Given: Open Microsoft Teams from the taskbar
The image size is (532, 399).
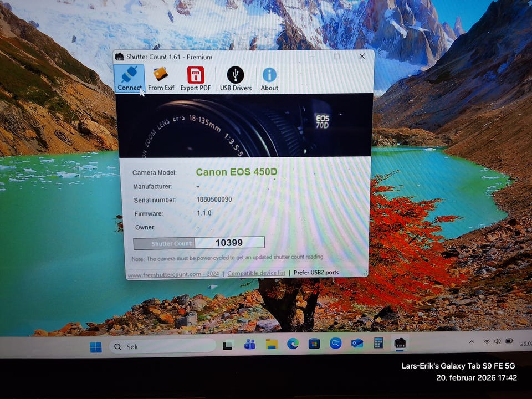Looking at the screenshot, I should pyautogui.click(x=250, y=344).
